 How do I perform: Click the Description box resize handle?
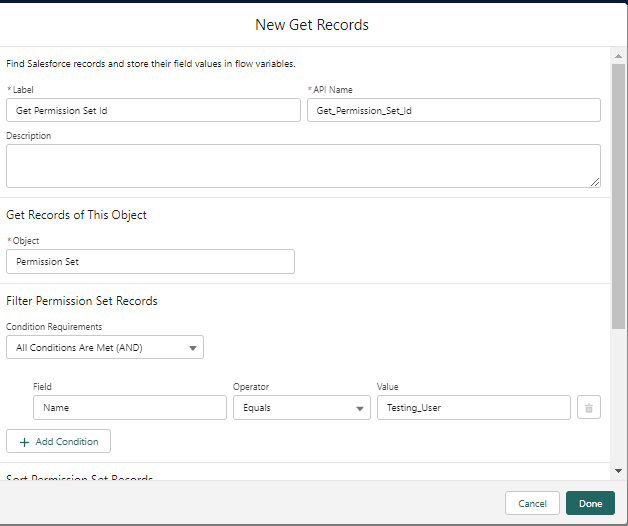[595, 182]
